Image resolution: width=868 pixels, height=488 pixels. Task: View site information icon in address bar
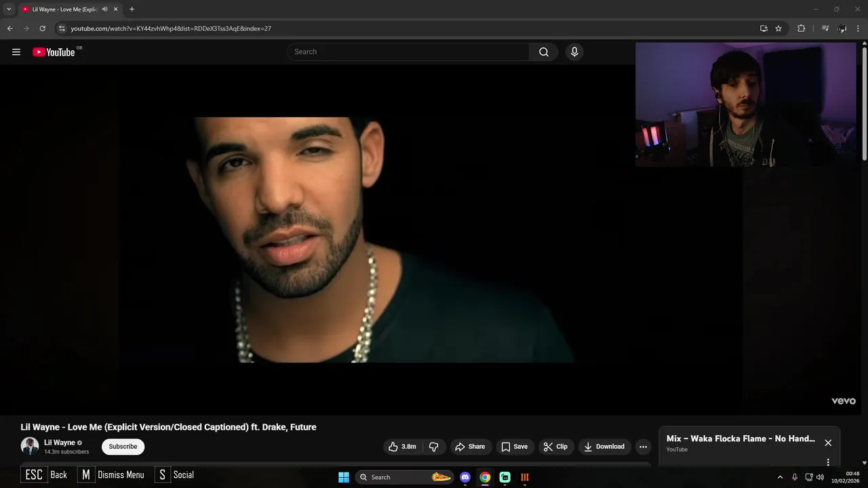62,28
